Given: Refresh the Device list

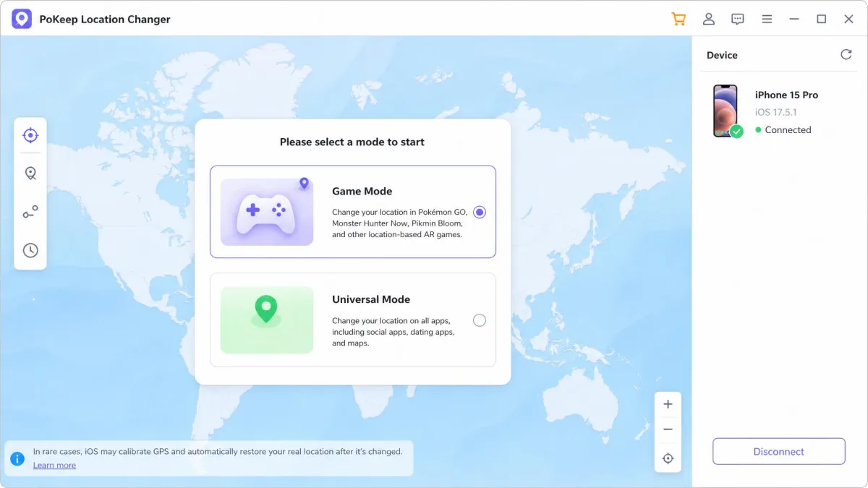Looking at the screenshot, I should click(846, 55).
